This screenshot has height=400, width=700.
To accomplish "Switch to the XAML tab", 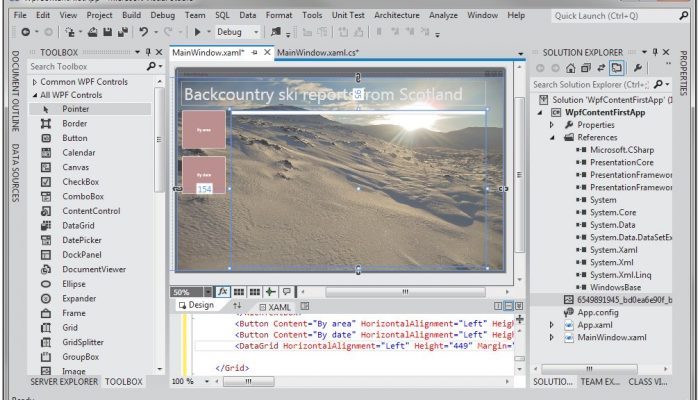I will pos(275,307).
